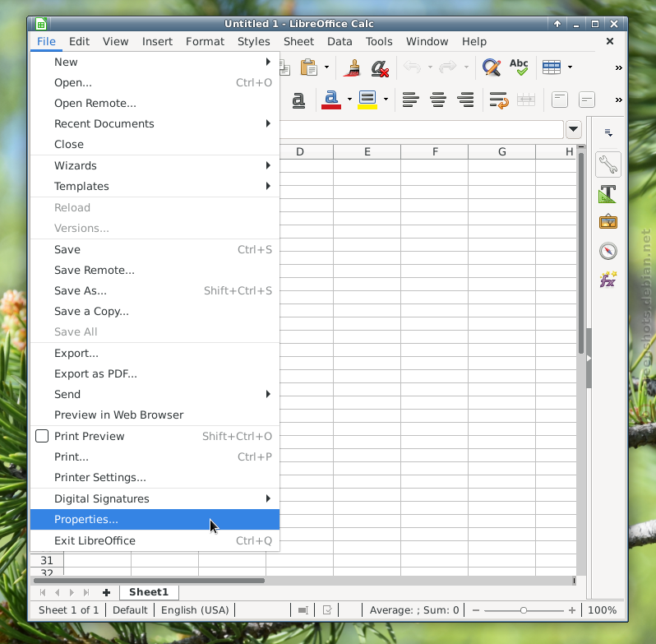Click the zoom in plus button

pos(572,610)
